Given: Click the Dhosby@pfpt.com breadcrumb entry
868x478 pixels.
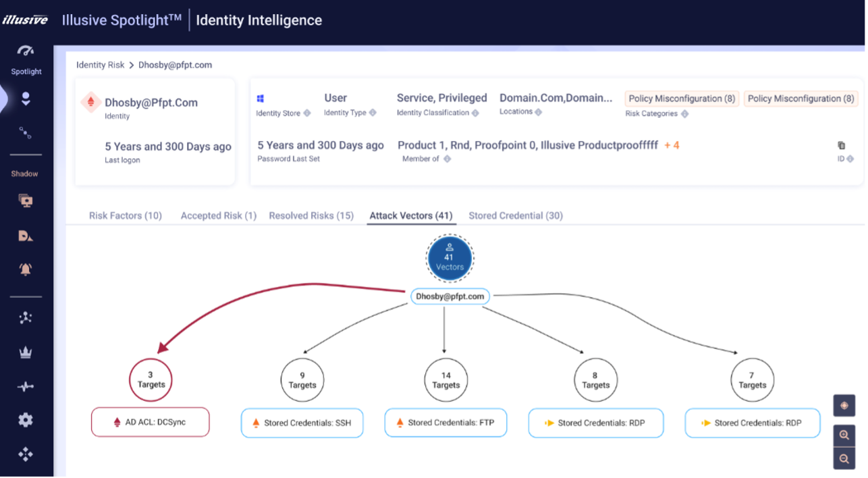Looking at the screenshot, I should (x=175, y=65).
